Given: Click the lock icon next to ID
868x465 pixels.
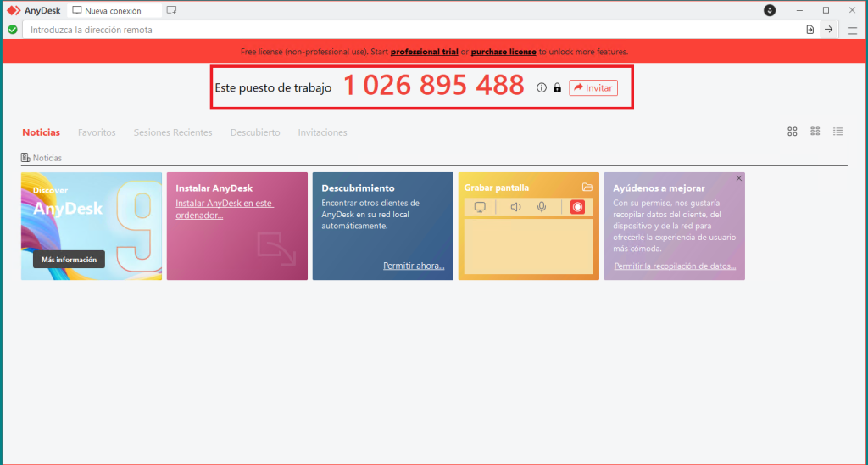Looking at the screenshot, I should coord(557,87).
